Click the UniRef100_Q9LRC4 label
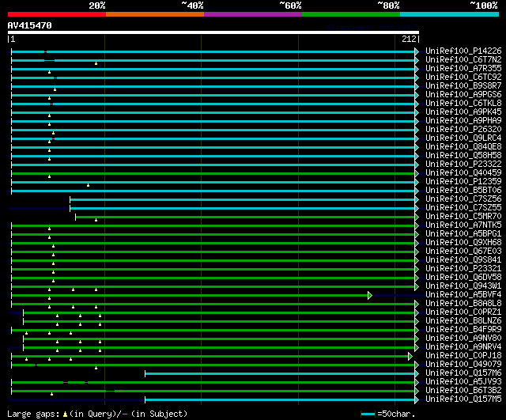Screen dimensions: 506x420 point(463,138)
